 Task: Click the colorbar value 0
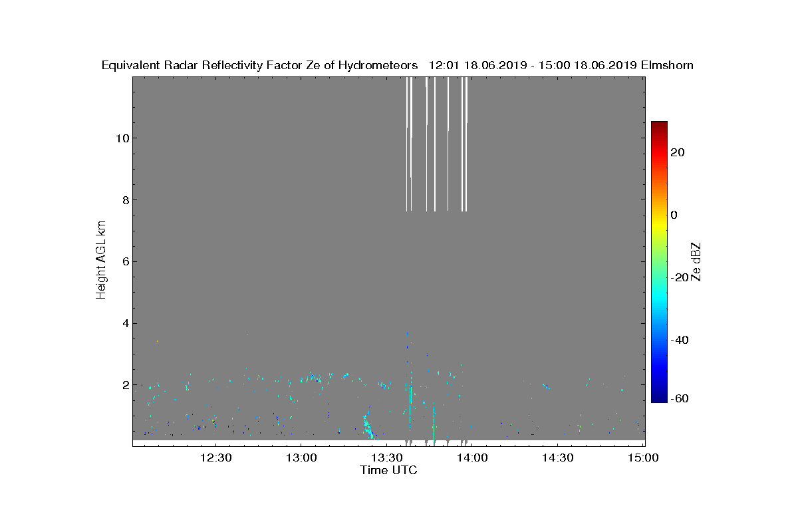pos(674,215)
